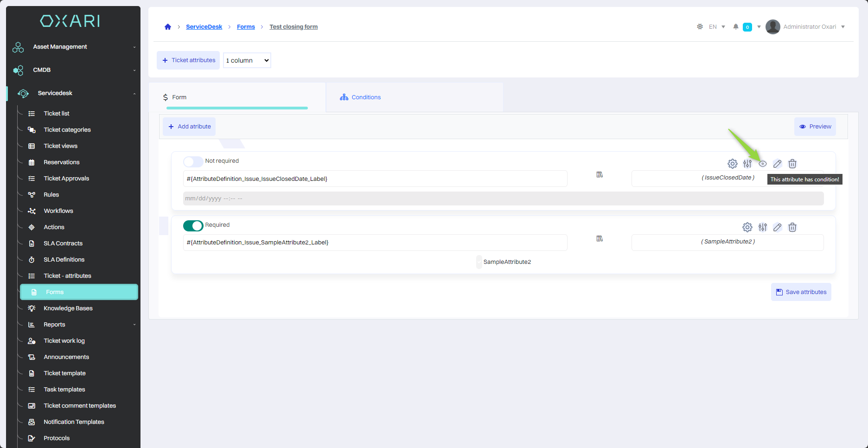Click the IssueClosedDate label input field
The image size is (868, 448).
375,179
